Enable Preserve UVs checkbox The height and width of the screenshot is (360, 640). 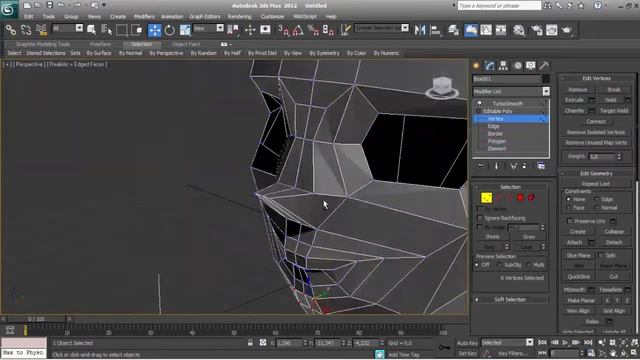point(570,221)
